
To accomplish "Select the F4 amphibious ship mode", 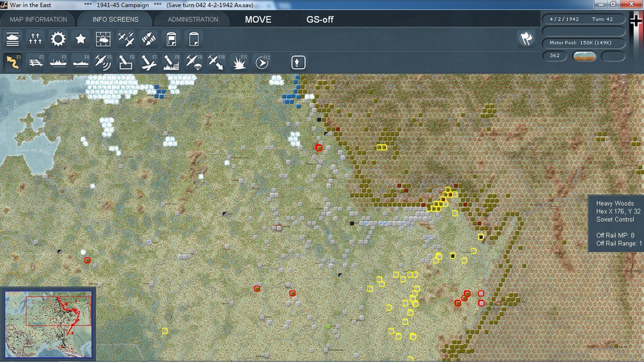I will [x=81, y=62].
